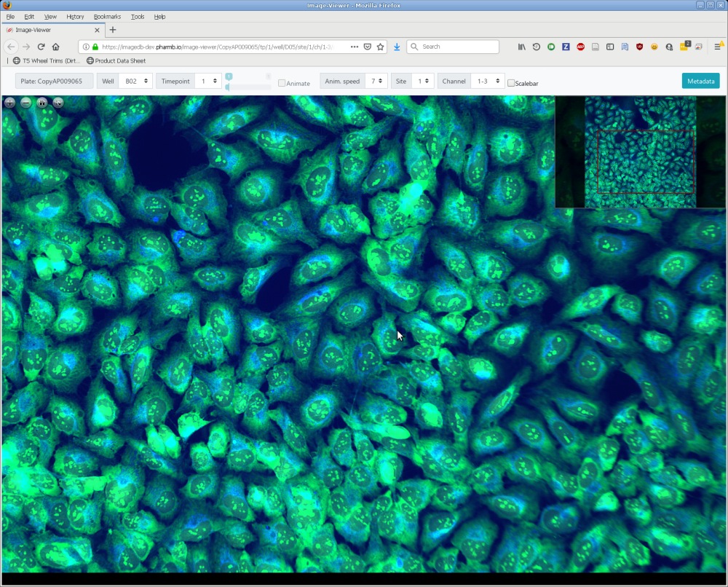
Task: Open the Tools menu
Action: [x=138, y=17]
